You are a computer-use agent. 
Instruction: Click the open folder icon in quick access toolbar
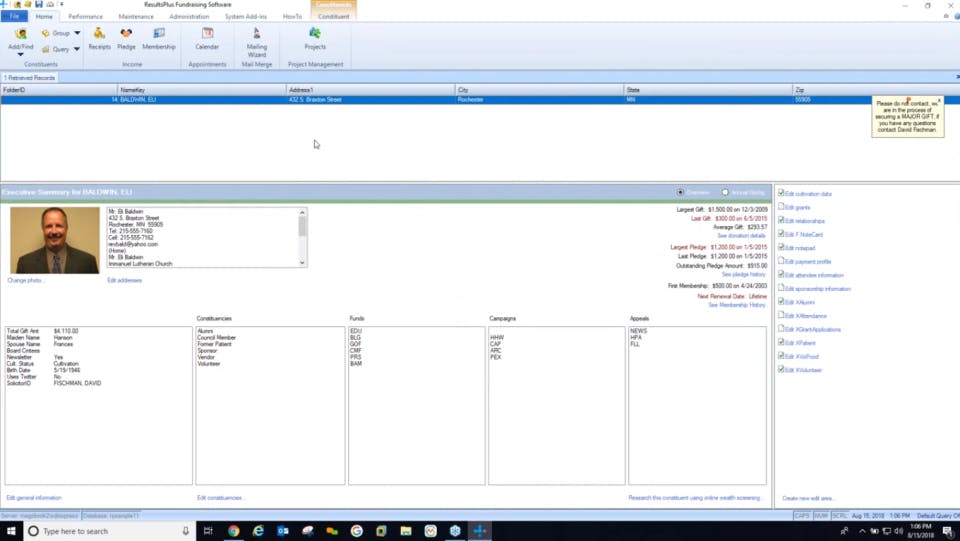(x=28, y=4)
